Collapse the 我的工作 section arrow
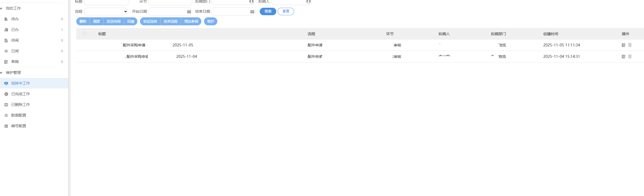Screen dimensions: 644x196 pyautogui.click(x=1, y=9)
